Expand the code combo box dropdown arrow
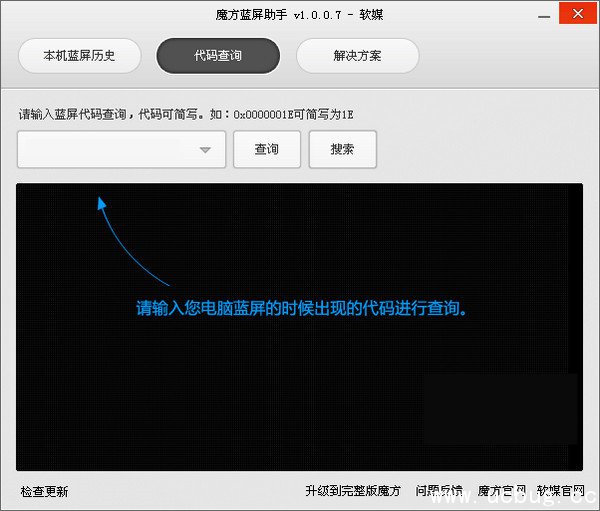Viewport: 600px width, 511px height. click(x=205, y=150)
